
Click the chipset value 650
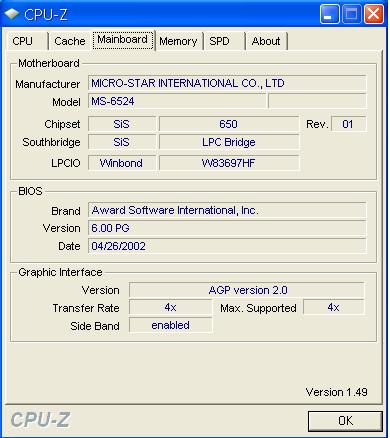pyautogui.click(x=229, y=124)
